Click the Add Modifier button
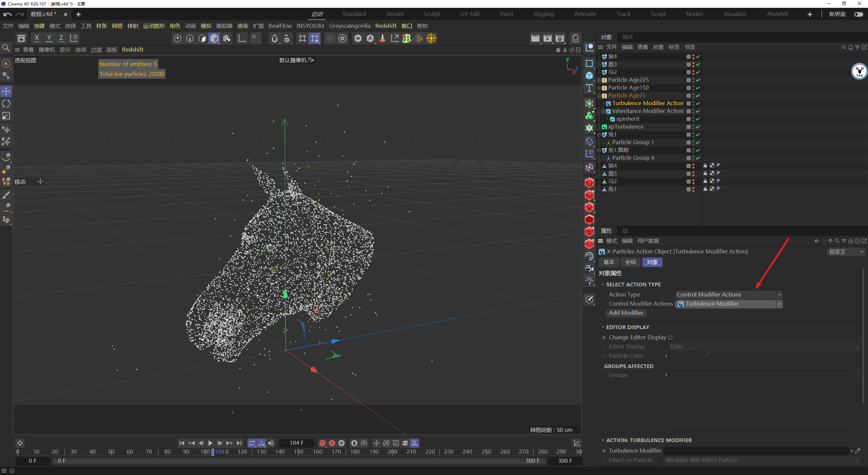The height and width of the screenshot is (475, 868). (626, 313)
